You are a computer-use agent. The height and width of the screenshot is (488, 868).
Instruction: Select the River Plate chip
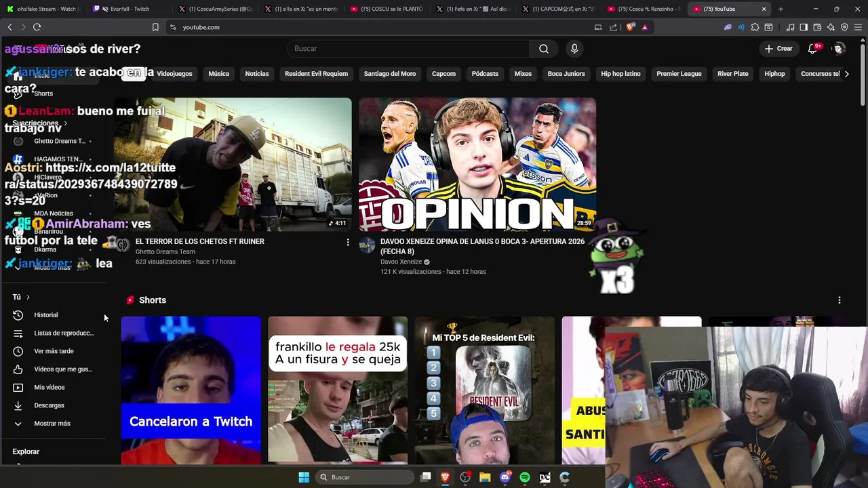tap(733, 74)
